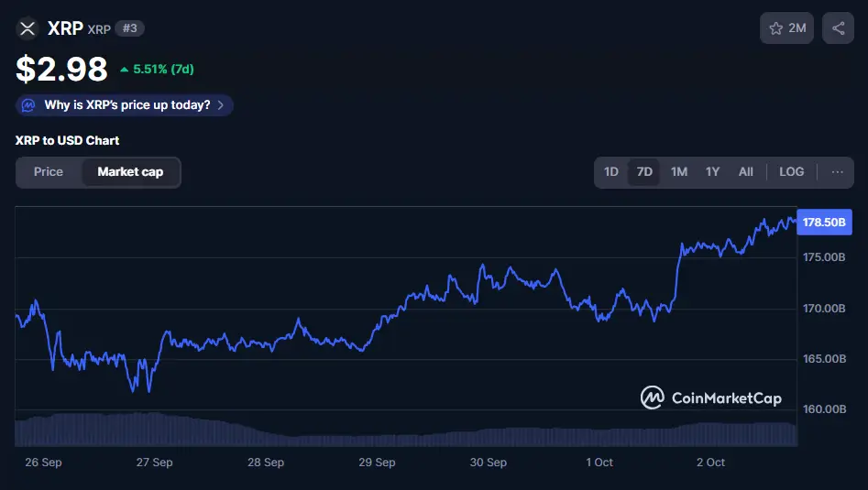This screenshot has width=868, height=490.
Task: Click the 30 Sep date marker on axis
Action: pyautogui.click(x=489, y=463)
